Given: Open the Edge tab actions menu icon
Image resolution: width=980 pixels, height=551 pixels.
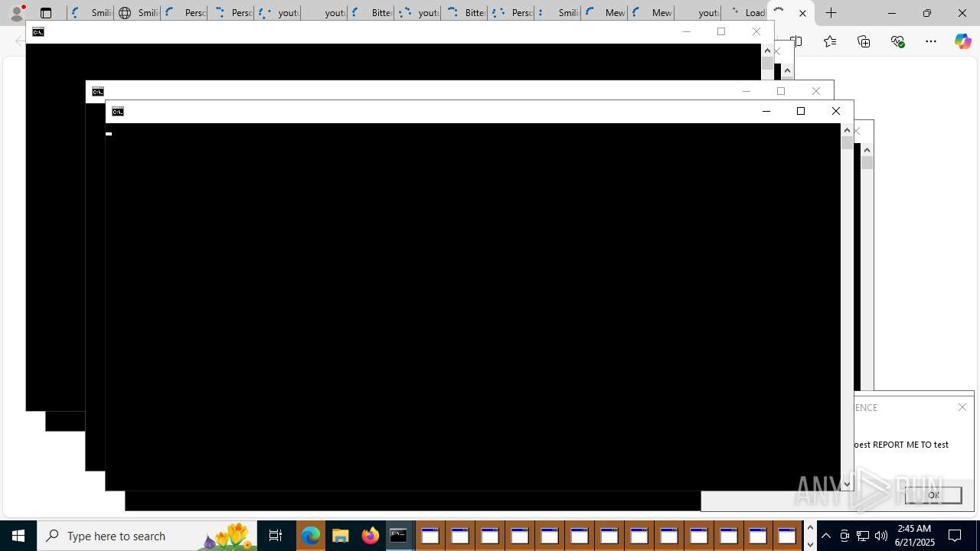Looking at the screenshot, I should point(46,13).
